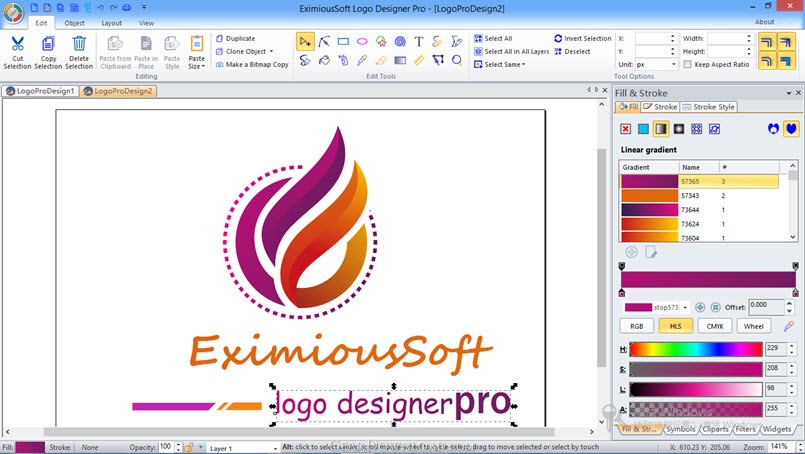Click Duplicate in Editing group

tap(236, 39)
